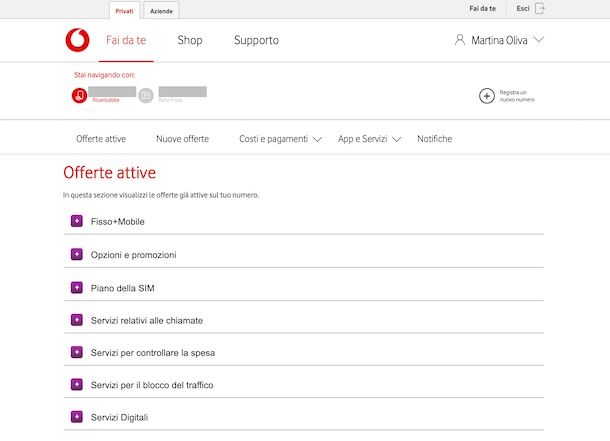
Task: Expand Servizi per controllare la spesa plus icon
Action: (x=77, y=352)
